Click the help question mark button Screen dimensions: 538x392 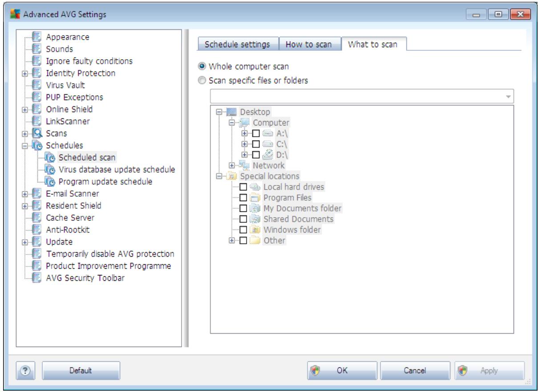click(26, 370)
